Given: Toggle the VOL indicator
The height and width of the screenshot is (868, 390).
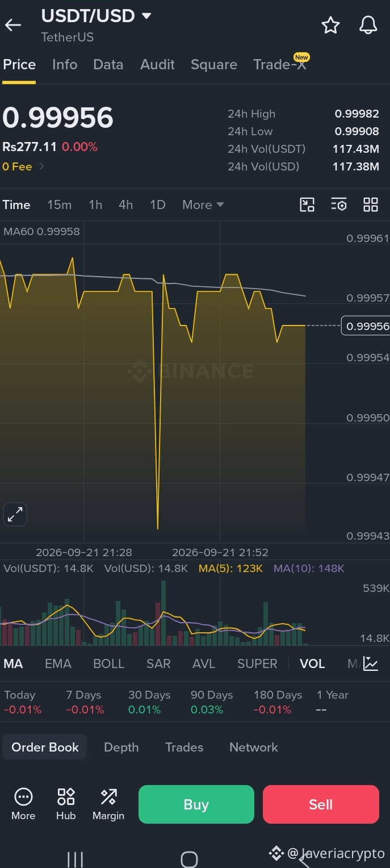Looking at the screenshot, I should [312, 663].
